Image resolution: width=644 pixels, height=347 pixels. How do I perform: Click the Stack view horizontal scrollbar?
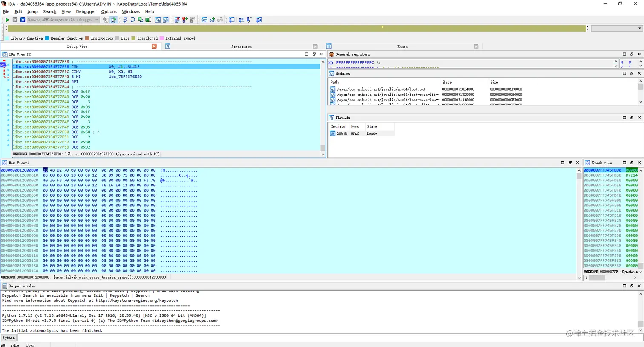point(610,278)
